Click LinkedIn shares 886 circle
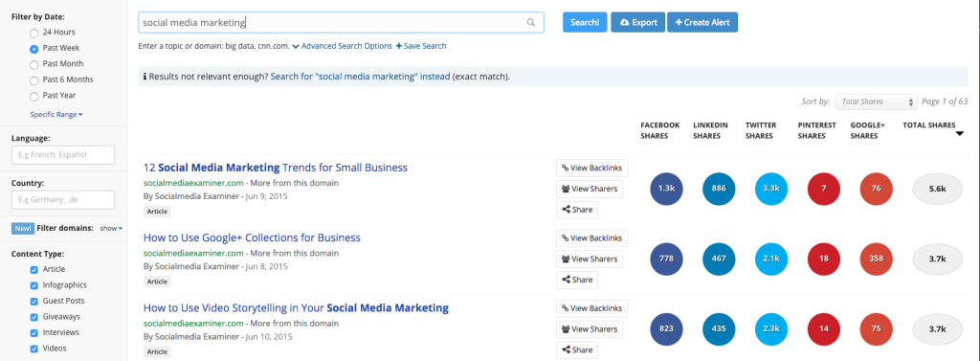Viewport: 980px width, 361px height. 719,189
